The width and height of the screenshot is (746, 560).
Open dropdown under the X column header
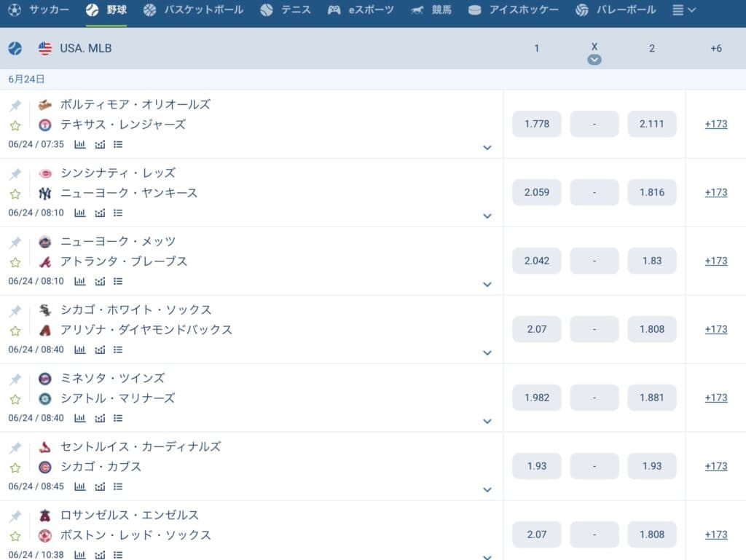[594, 60]
